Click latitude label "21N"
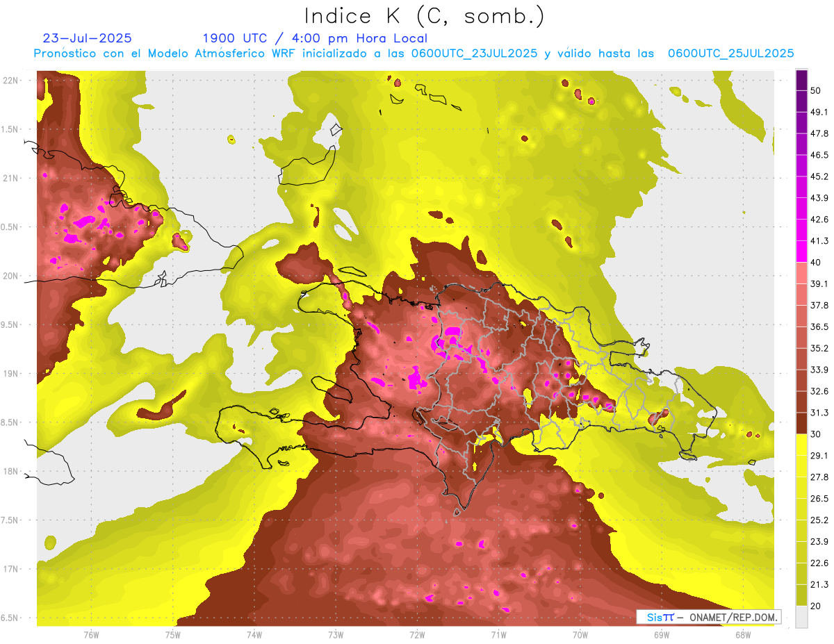This screenshot has width=834, height=644. point(11,178)
